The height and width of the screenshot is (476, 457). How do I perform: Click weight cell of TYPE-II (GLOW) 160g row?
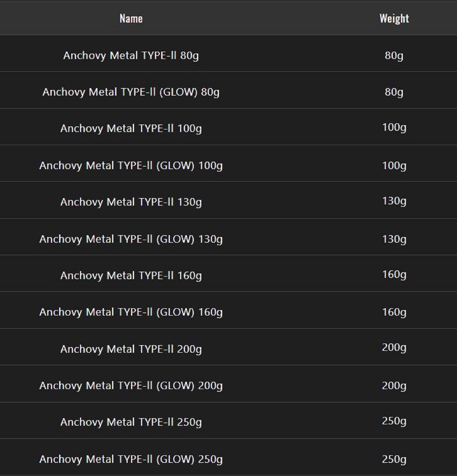[x=394, y=312]
